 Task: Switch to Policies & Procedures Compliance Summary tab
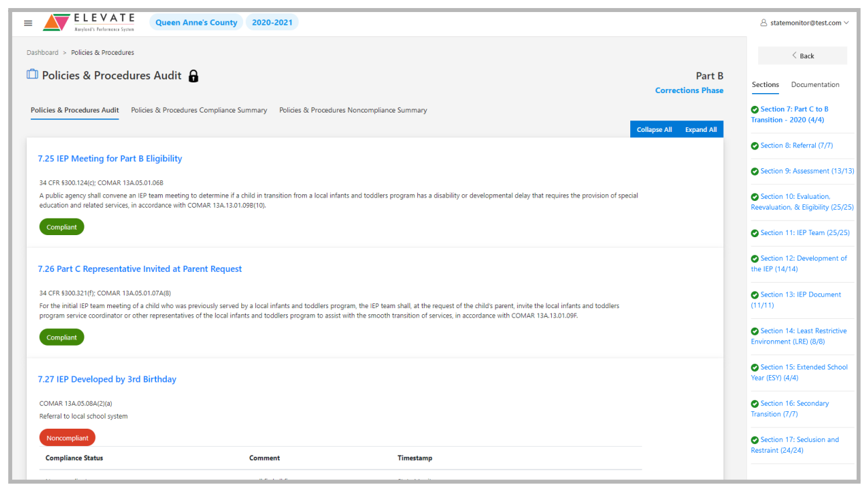click(199, 111)
